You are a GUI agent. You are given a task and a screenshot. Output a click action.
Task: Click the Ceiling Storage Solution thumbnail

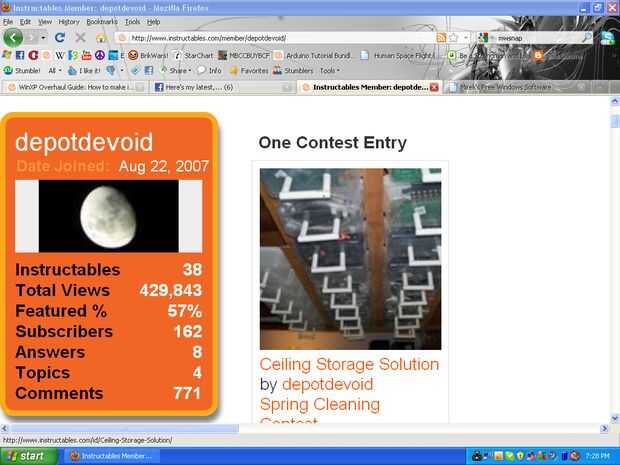[350, 259]
